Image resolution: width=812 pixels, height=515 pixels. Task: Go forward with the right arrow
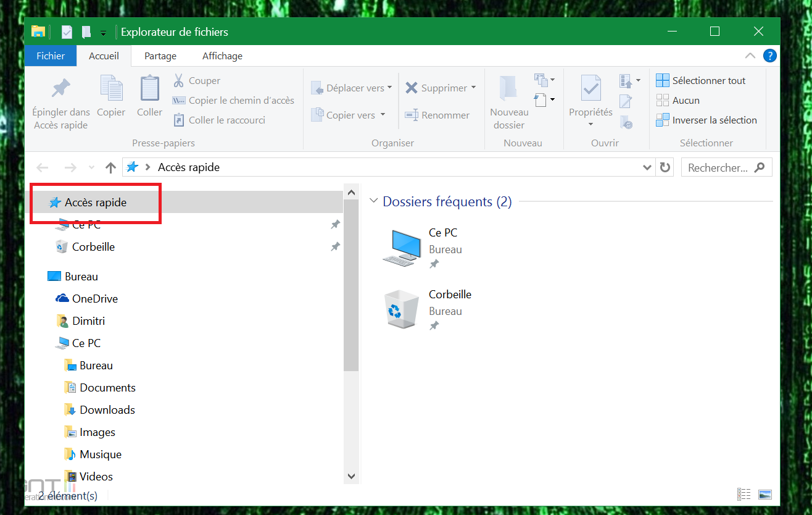click(x=70, y=167)
